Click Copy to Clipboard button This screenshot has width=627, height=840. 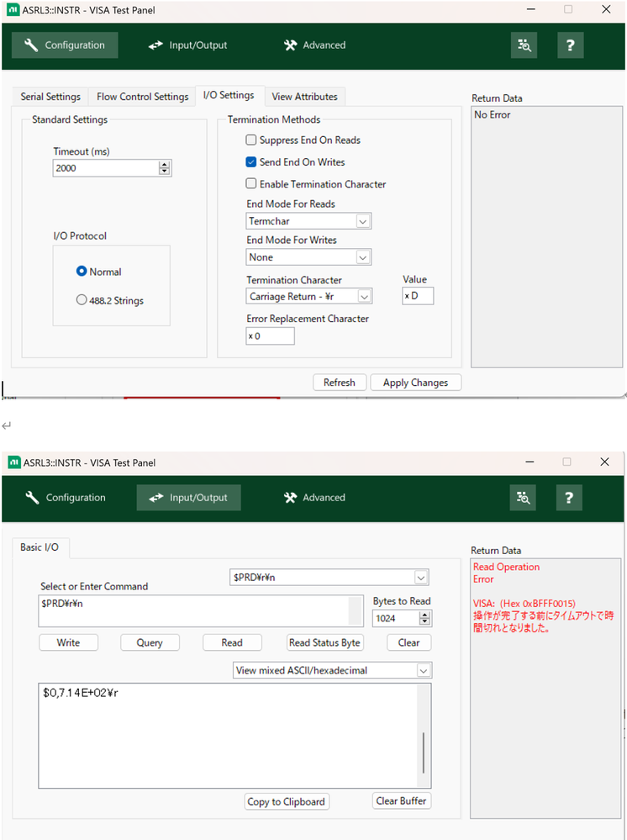(286, 801)
